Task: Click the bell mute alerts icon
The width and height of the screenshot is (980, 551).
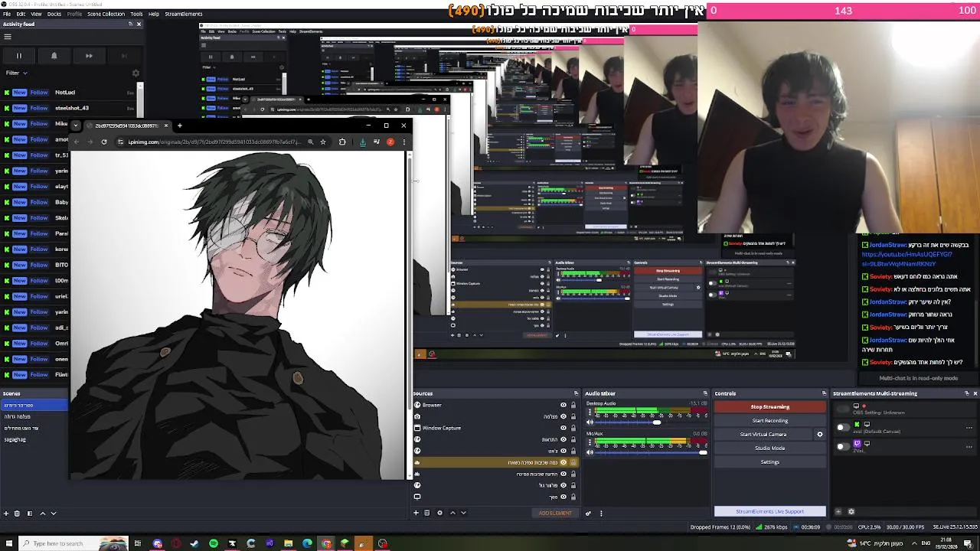Action: 54,56
